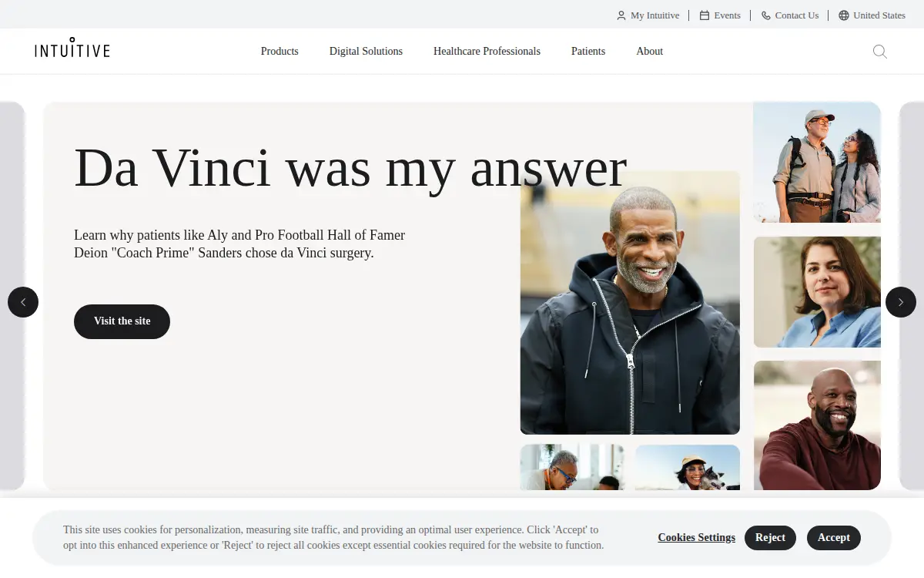Click the Intuitive logo
The image size is (924, 578).
pyautogui.click(x=72, y=48)
